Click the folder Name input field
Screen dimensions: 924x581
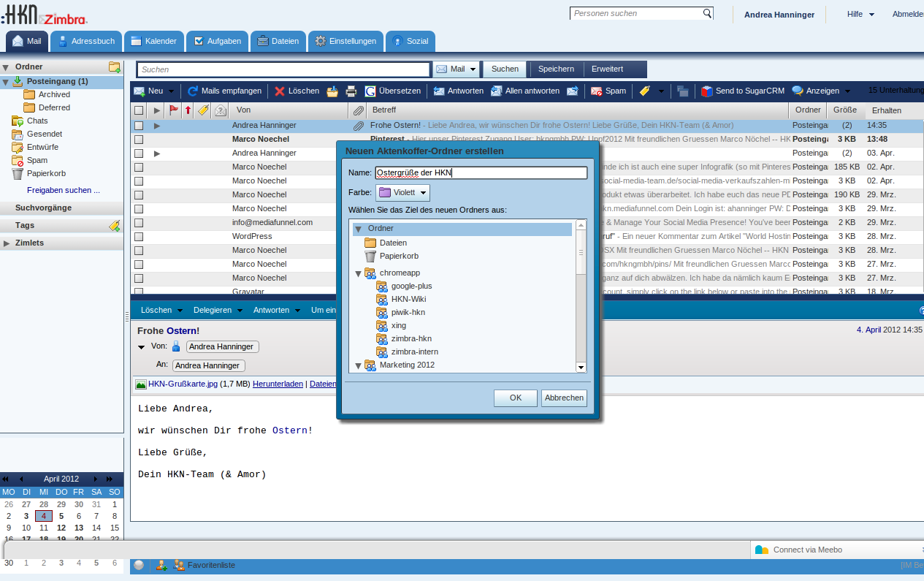click(x=481, y=173)
